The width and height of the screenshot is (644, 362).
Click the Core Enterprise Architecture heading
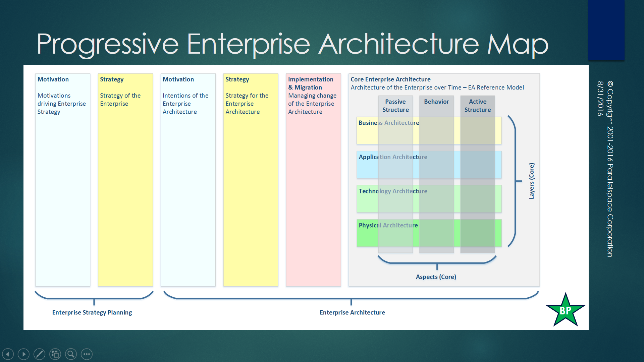[390, 79]
